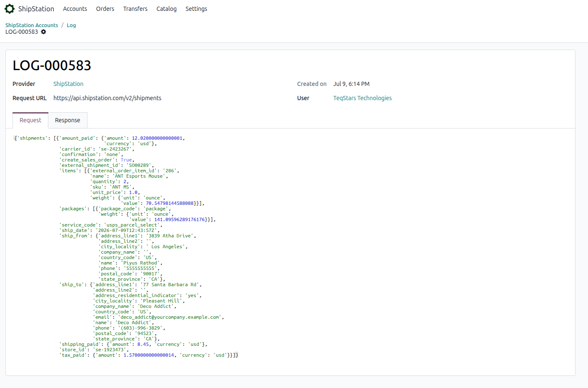Click the User field label
The height and width of the screenshot is (388, 588).
tap(303, 98)
